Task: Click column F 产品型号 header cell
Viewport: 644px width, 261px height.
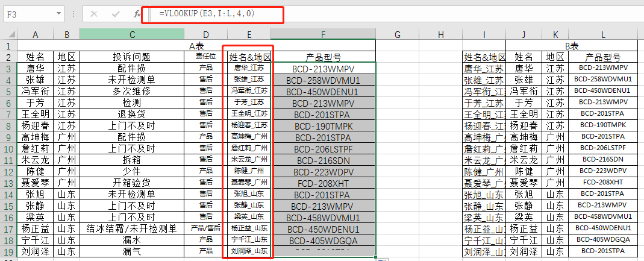Action: click(x=324, y=57)
